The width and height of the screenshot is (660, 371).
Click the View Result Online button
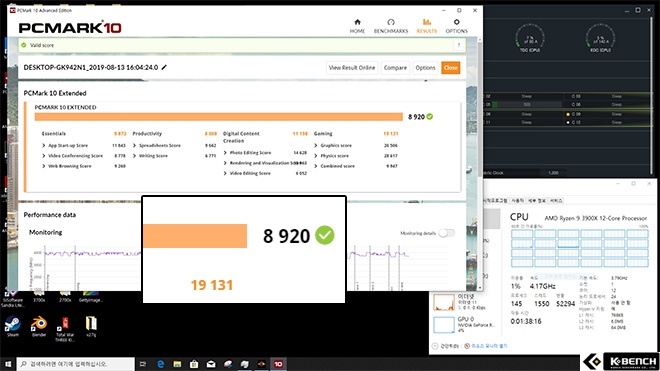point(352,68)
